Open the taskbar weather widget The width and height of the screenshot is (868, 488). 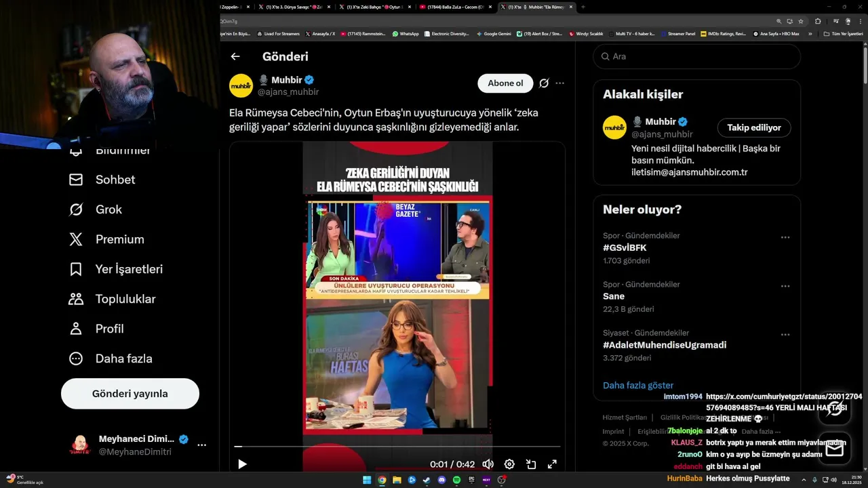click(x=24, y=480)
